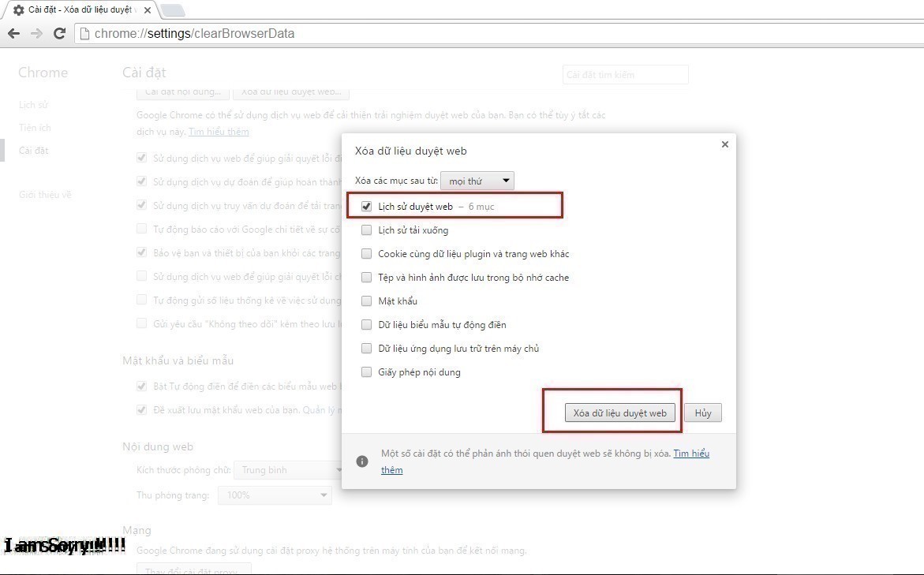Click the Hủy cancel button
Screen dimensions: 924x575
coord(702,413)
